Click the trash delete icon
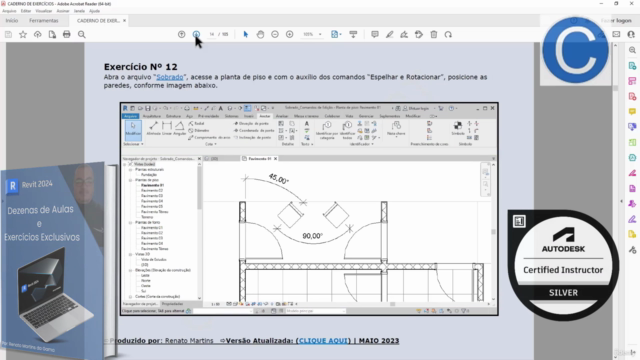 point(433,35)
